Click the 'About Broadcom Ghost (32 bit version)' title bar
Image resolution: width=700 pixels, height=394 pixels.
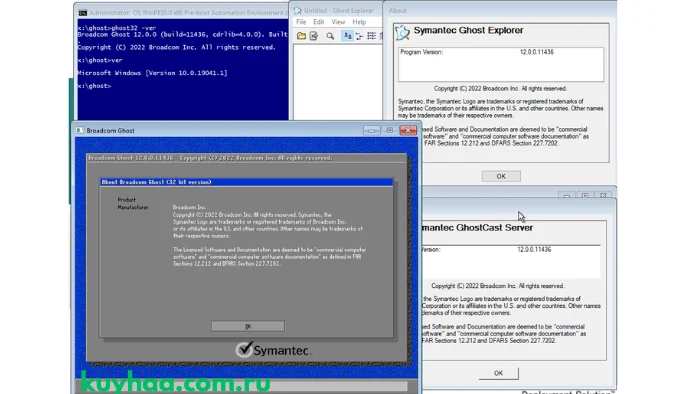coord(246,182)
